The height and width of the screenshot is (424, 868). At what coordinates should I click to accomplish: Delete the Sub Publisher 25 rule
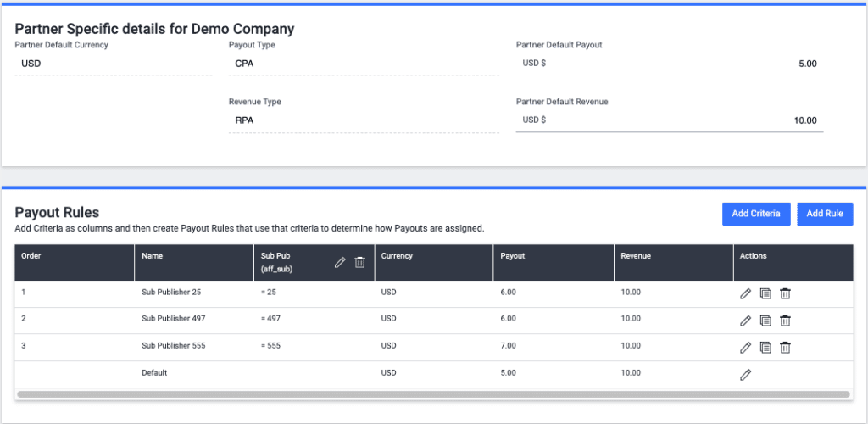(785, 293)
